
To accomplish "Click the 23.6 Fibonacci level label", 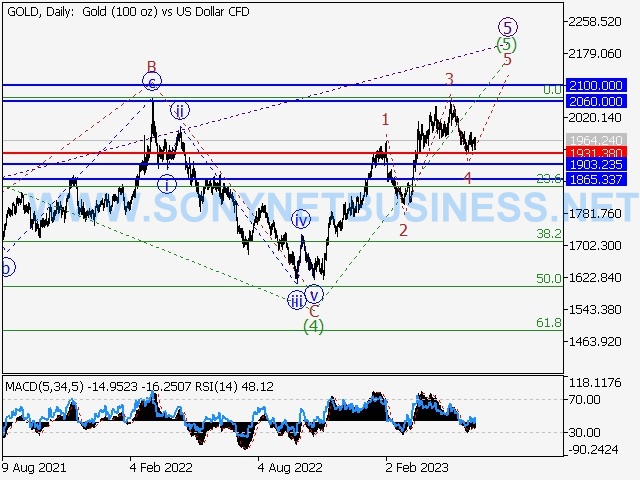I will [549, 178].
